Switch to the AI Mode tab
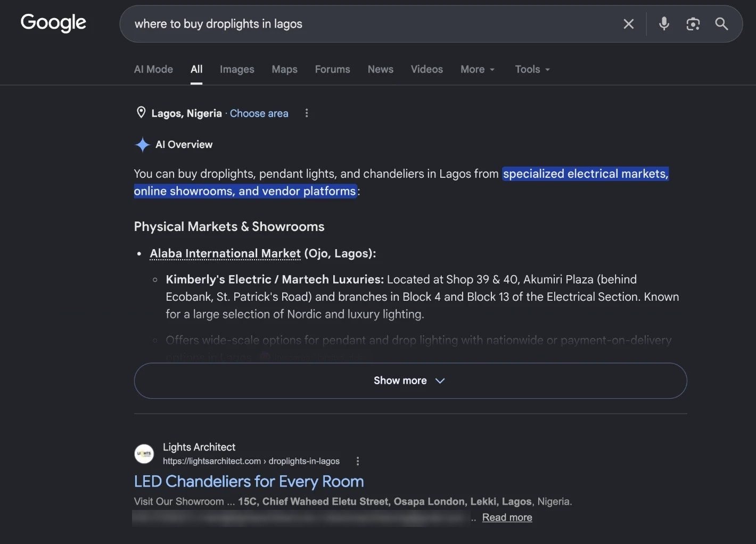756x544 pixels. pyautogui.click(x=153, y=69)
